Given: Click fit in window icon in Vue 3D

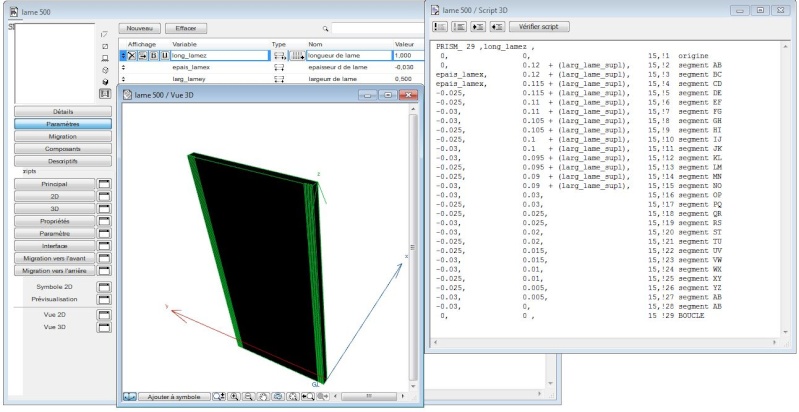Looking at the screenshot, I should 293,396.
